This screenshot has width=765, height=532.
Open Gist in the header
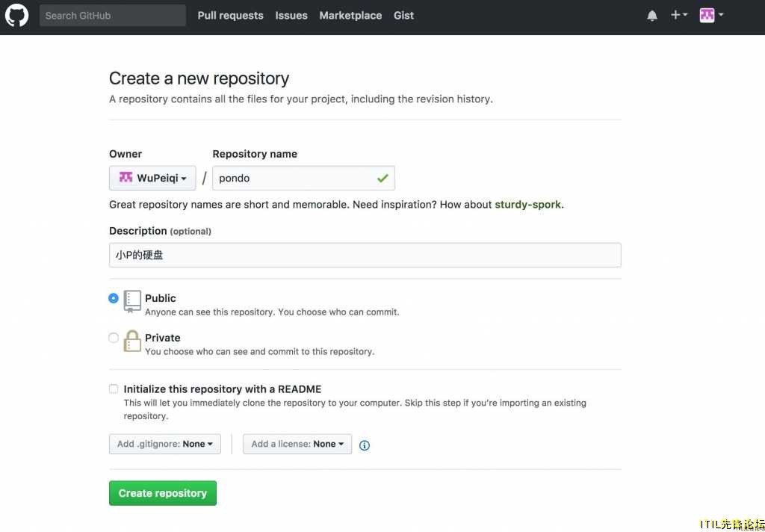tap(404, 16)
